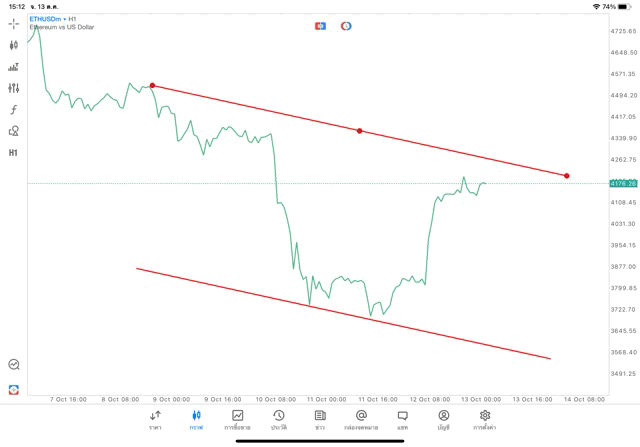Open the บัญชี account tab
The height and width of the screenshot is (447, 640).
click(443, 419)
